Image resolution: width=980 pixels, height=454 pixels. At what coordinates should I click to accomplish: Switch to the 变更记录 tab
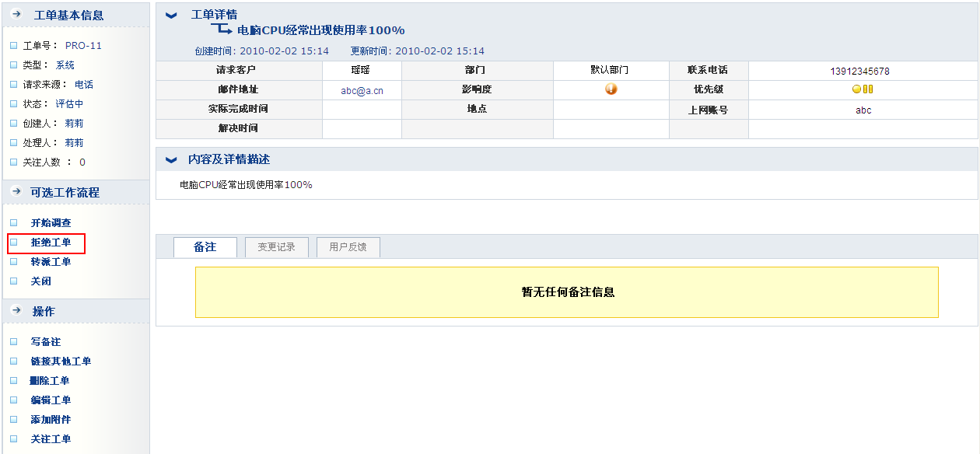coord(276,247)
